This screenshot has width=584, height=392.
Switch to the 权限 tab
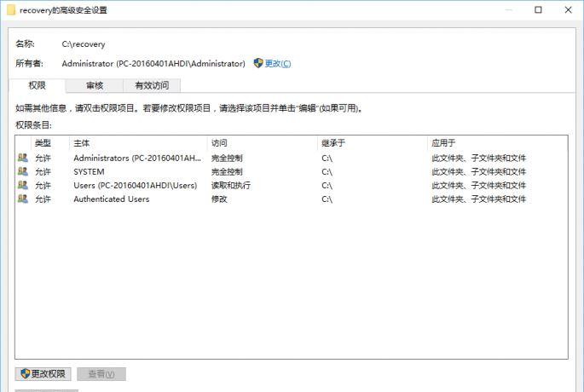click(x=37, y=85)
